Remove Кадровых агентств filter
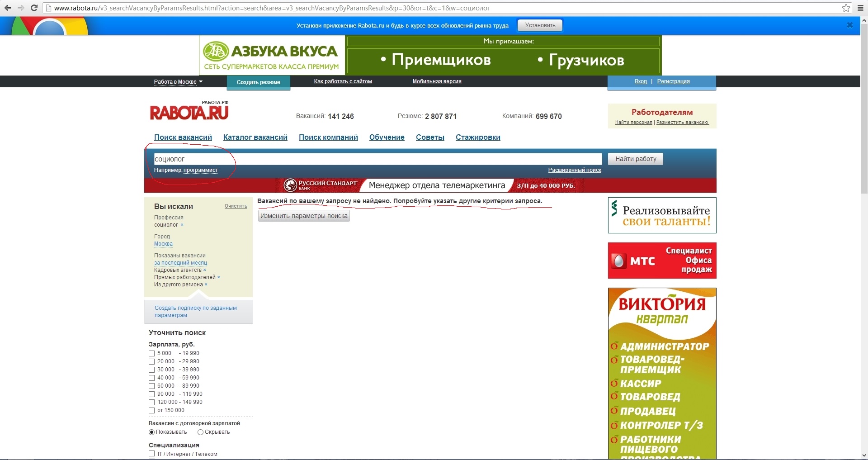Image resolution: width=868 pixels, height=460 pixels. (x=204, y=270)
